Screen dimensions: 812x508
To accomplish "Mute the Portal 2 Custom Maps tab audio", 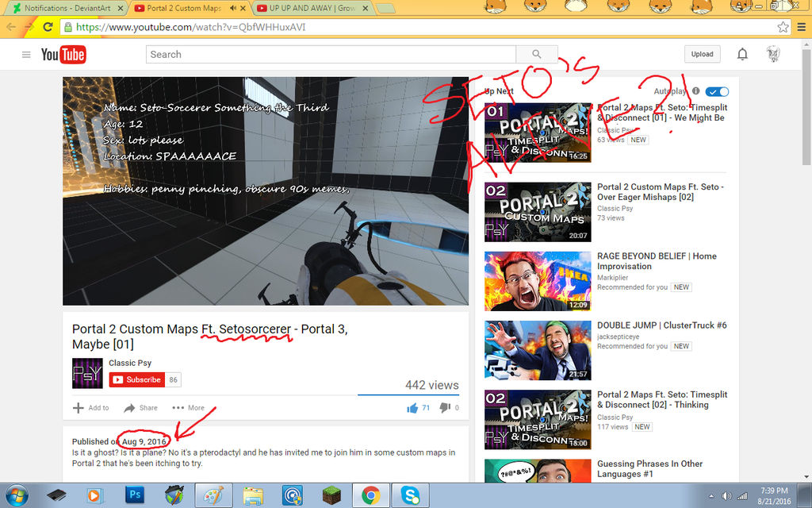I will pos(233,8).
